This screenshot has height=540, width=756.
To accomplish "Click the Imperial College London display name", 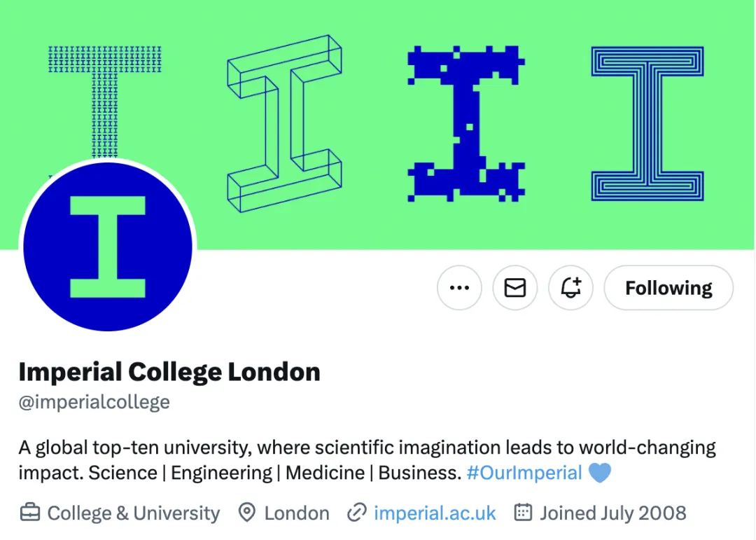I will click(169, 371).
